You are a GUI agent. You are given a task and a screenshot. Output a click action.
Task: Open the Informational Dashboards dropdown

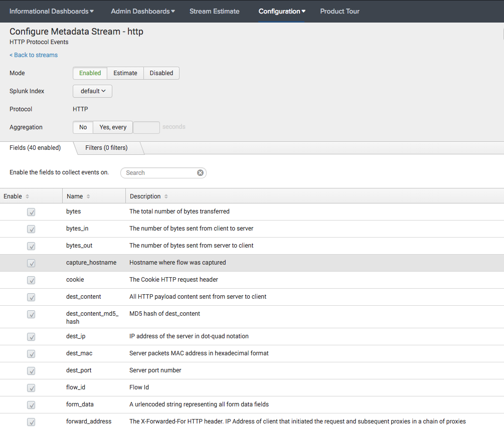point(51,11)
